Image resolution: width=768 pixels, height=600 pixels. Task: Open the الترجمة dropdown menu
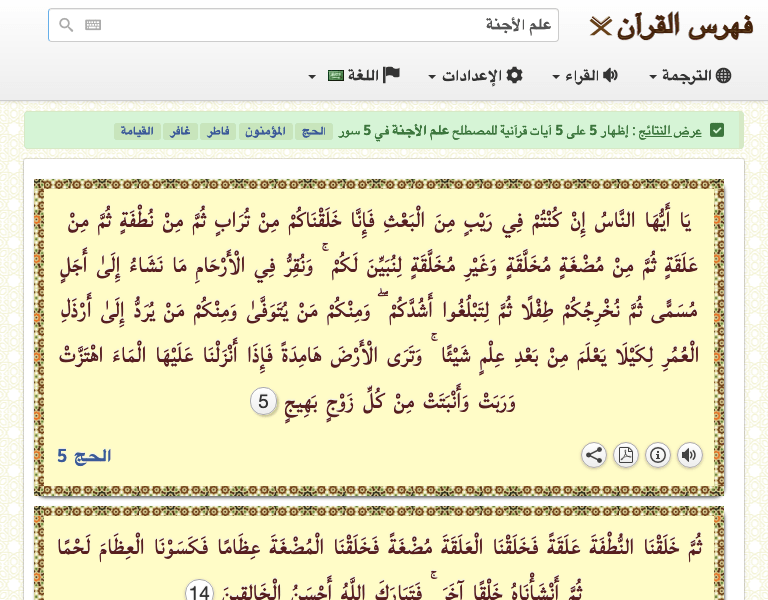690,75
